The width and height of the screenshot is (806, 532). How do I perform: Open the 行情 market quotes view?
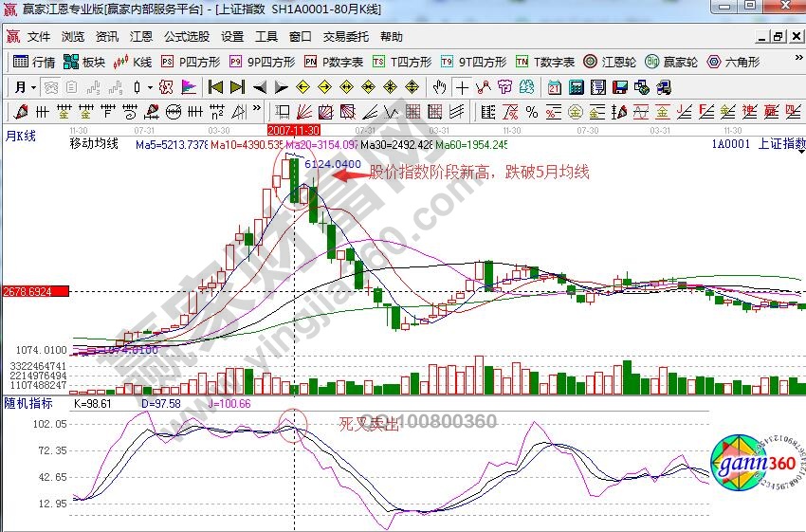pos(34,62)
